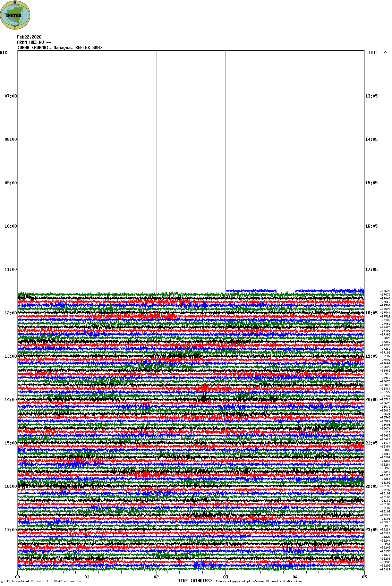This screenshot has width=392, height=586.
Task: Click the 18:05 UTC time label
Action: (x=371, y=313)
